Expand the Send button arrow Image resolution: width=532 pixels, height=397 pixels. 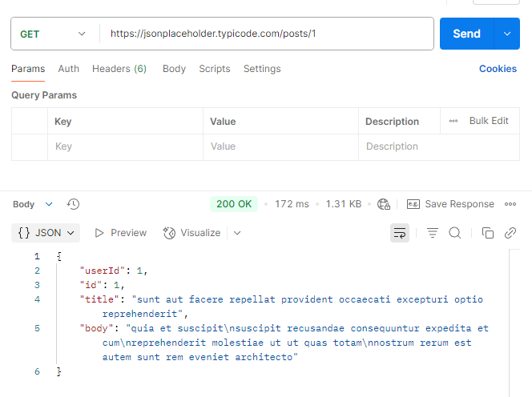(507, 34)
